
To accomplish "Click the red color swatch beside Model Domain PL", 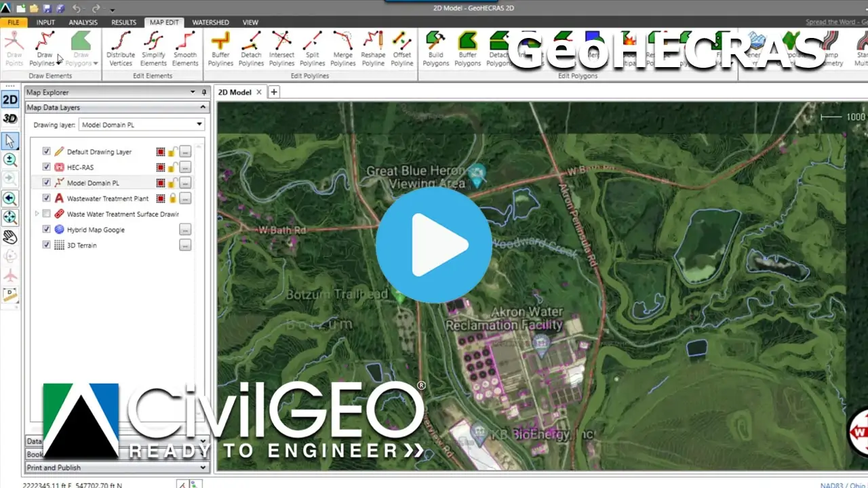I will pyautogui.click(x=161, y=182).
